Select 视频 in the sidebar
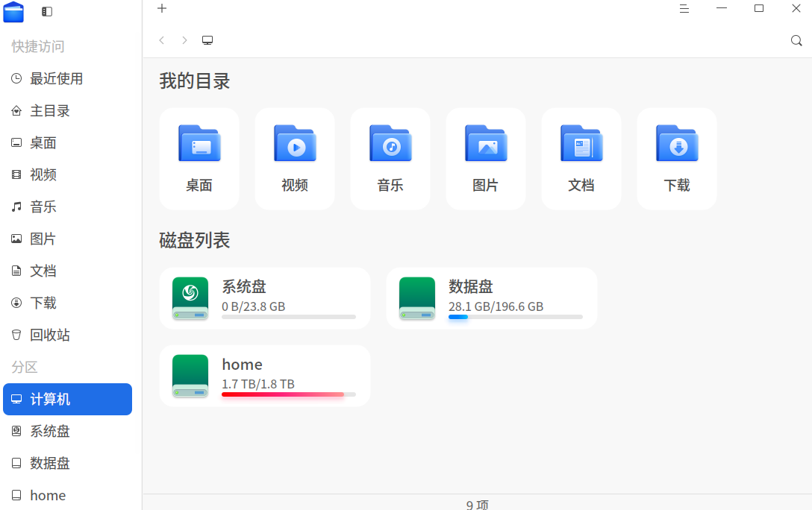 [67, 174]
